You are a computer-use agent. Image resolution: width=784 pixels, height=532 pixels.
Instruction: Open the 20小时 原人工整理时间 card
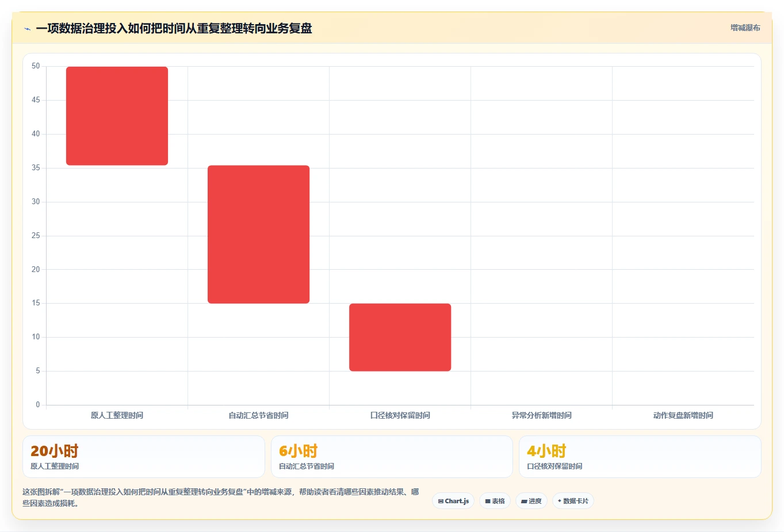144,457
